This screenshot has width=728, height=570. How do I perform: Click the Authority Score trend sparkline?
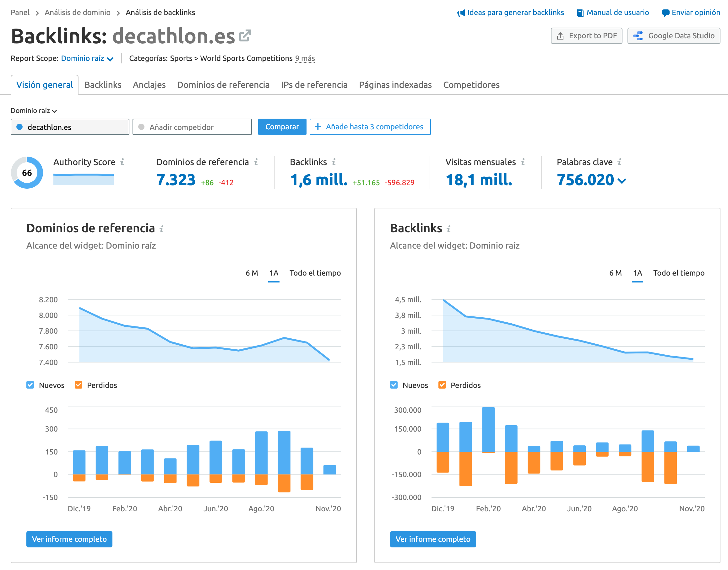84,179
